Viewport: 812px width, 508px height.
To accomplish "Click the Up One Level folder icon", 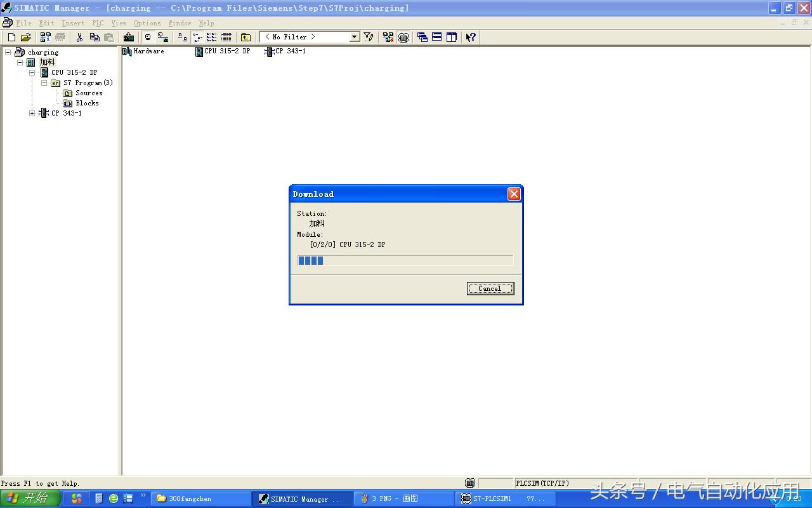I will pos(246,37).
